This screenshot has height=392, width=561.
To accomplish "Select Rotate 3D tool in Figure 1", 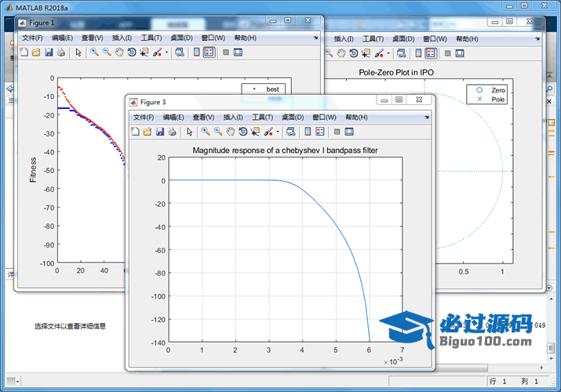I will point(132,53).
